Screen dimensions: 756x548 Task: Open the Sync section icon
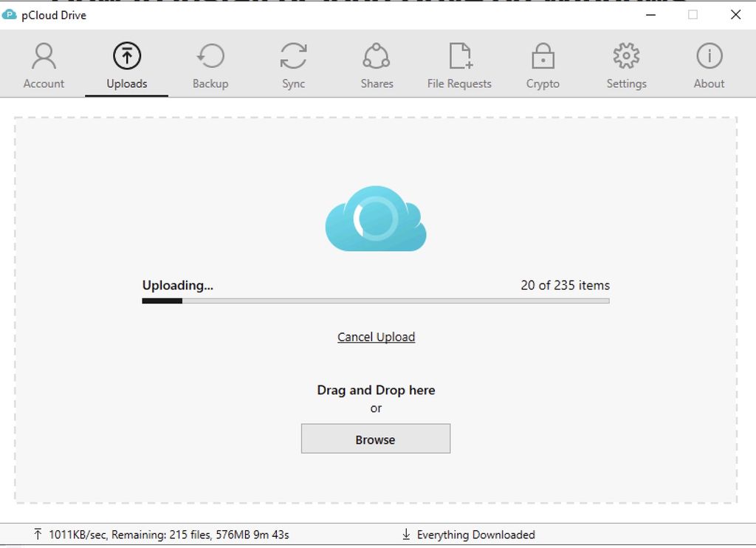pyautogui.click(x=293, y=55)
